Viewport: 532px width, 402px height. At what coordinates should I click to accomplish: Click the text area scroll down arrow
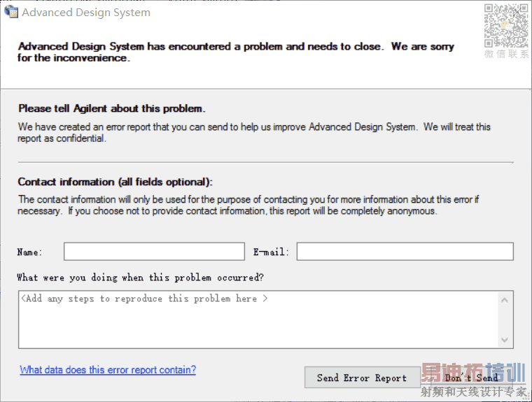[505, 340]
